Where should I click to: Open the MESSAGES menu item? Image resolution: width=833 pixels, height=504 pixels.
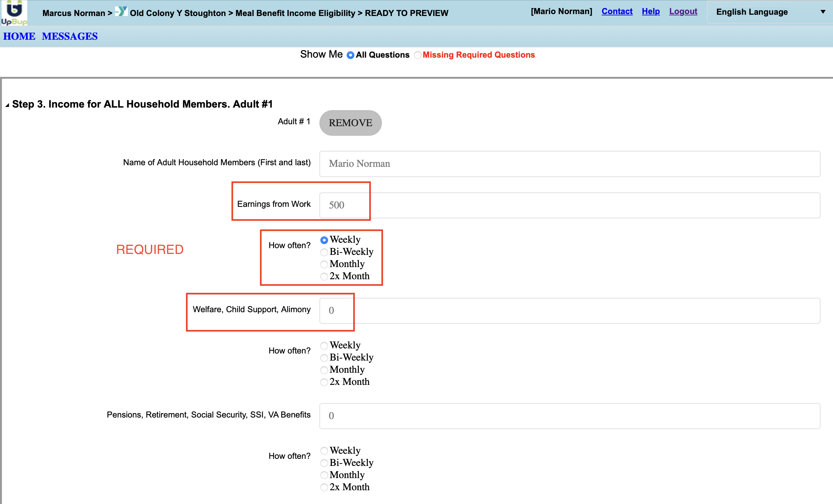point(70,37)
